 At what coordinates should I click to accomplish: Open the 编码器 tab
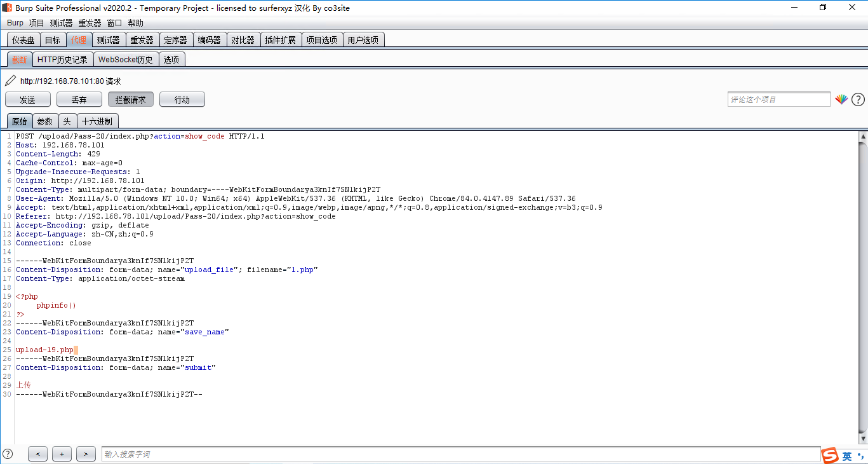209,39
